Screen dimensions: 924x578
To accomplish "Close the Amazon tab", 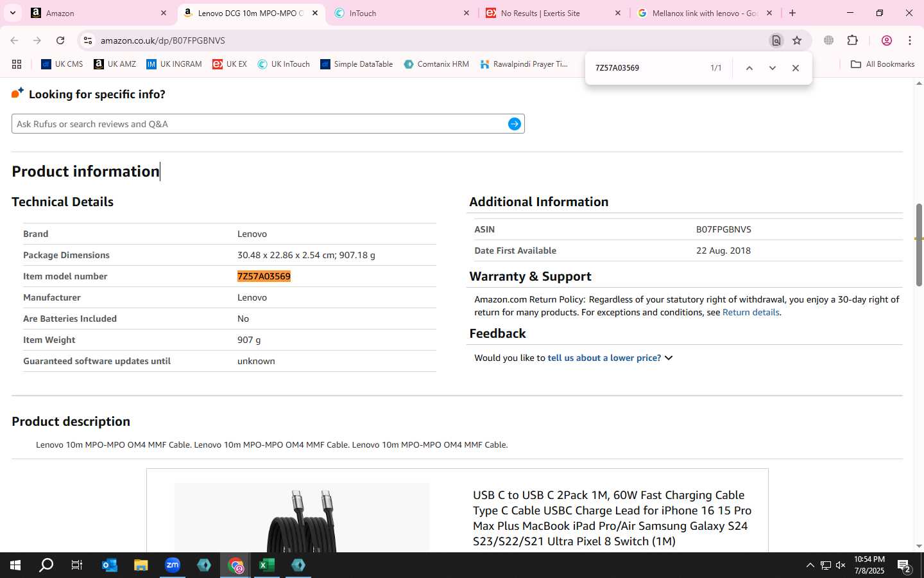I will coord(164,13).
